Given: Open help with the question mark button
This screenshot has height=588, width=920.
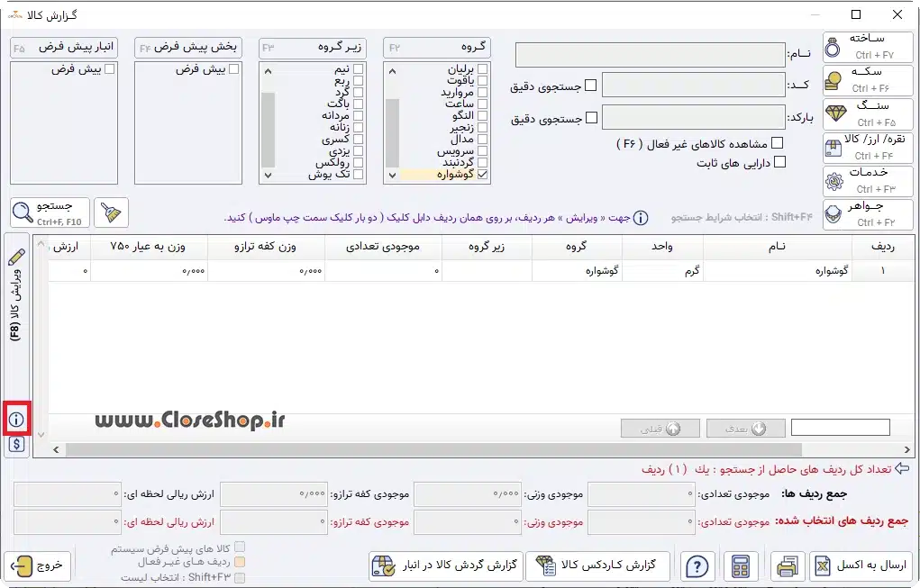Looking at the screenshot, I should 697,566.
